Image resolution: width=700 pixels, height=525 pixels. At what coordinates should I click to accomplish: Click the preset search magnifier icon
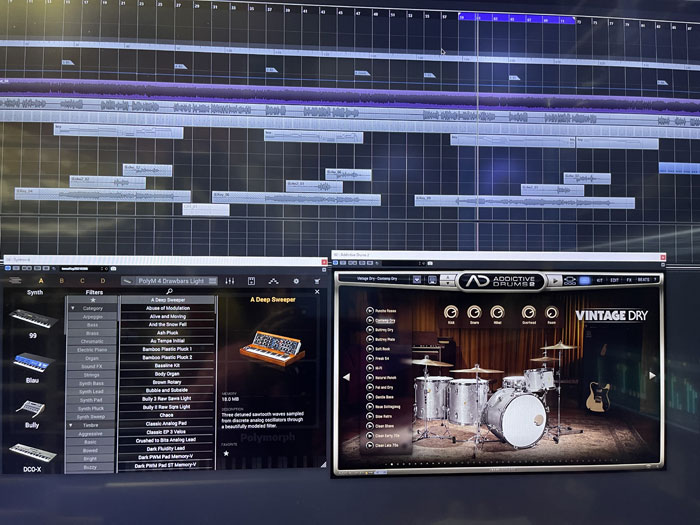(x=169, y=291)
